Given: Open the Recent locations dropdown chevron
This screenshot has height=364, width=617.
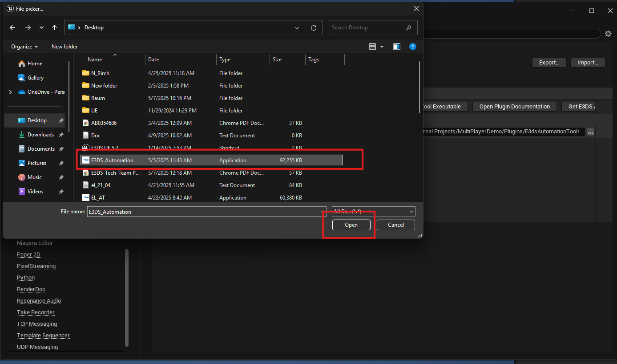Looking at the screenshot, I should tap(41, 28).
